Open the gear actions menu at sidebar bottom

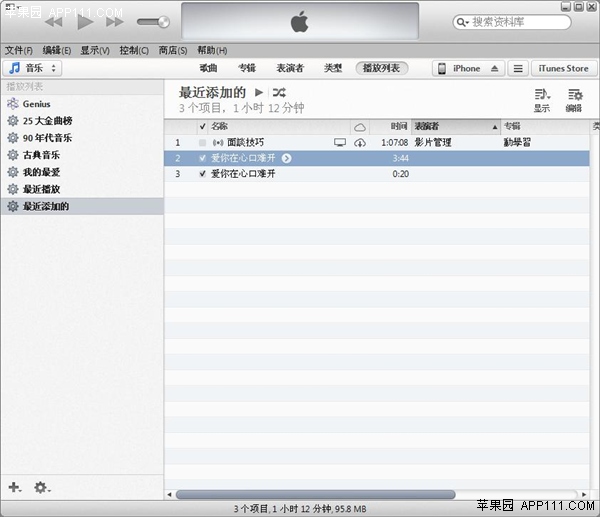point(42,487)
